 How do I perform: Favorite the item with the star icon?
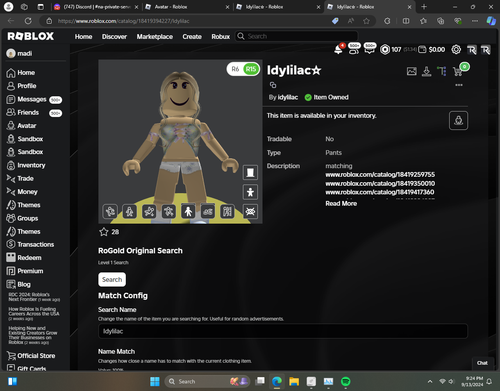104,232
